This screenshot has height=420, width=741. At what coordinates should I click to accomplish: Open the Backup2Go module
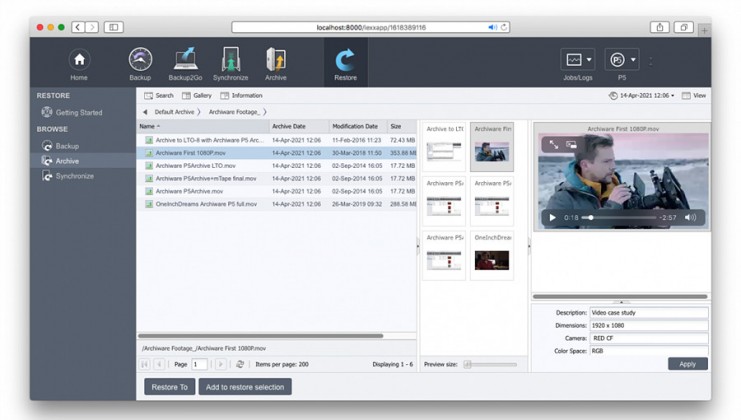coord(185,64)
